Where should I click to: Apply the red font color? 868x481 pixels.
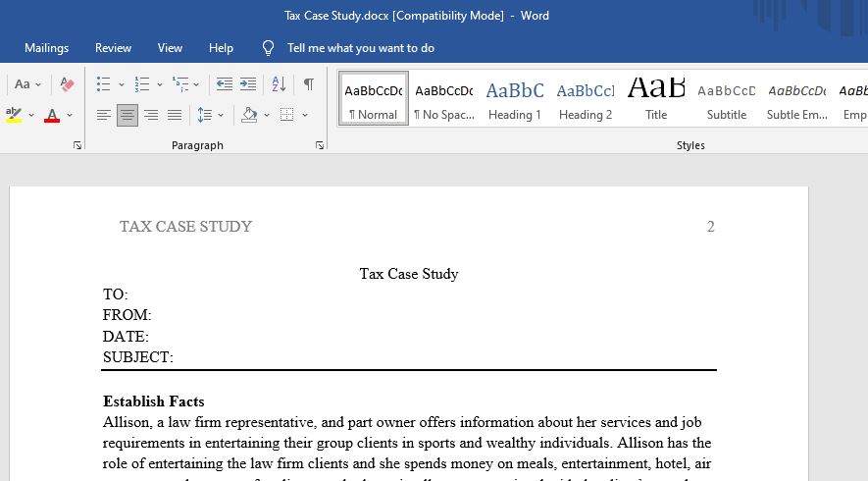(52, 115)
